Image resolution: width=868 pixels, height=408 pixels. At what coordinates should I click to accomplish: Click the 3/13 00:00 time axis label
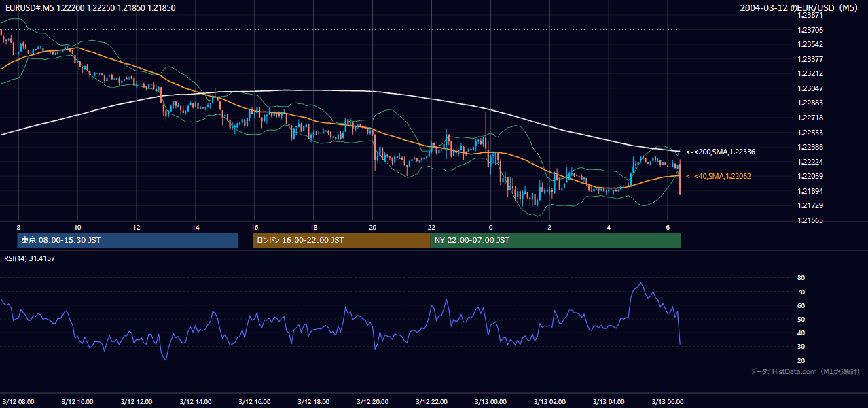(491, 401)
